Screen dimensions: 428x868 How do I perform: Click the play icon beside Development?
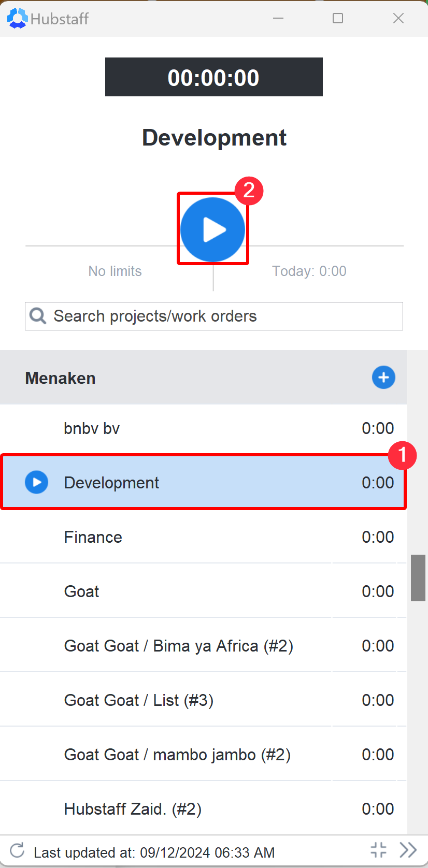37,482
